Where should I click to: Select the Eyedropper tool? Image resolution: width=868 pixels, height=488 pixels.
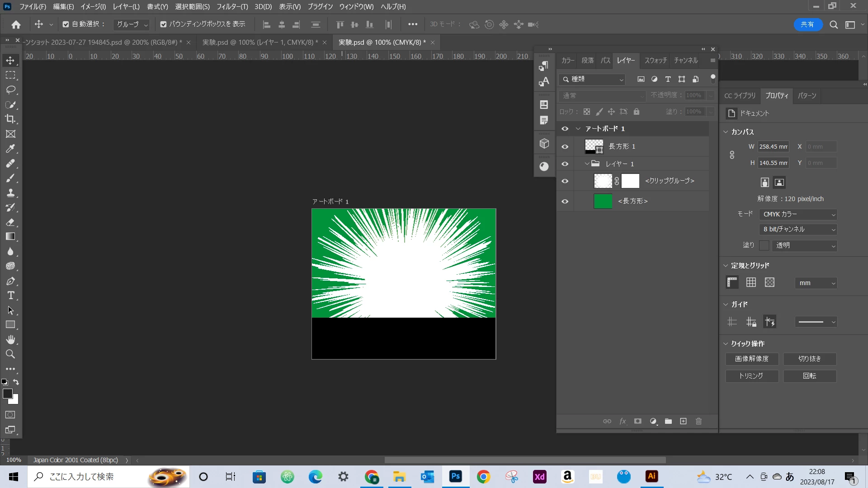pos(10,149)
